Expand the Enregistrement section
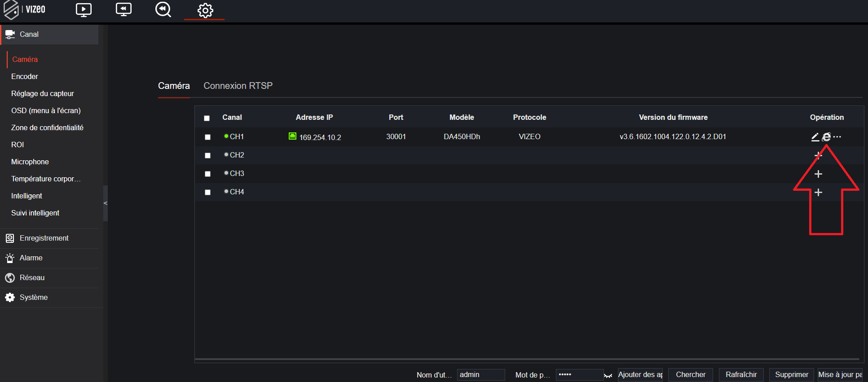Image resolution: width=868 pixels, height=382 pixels. click(44, 238)
